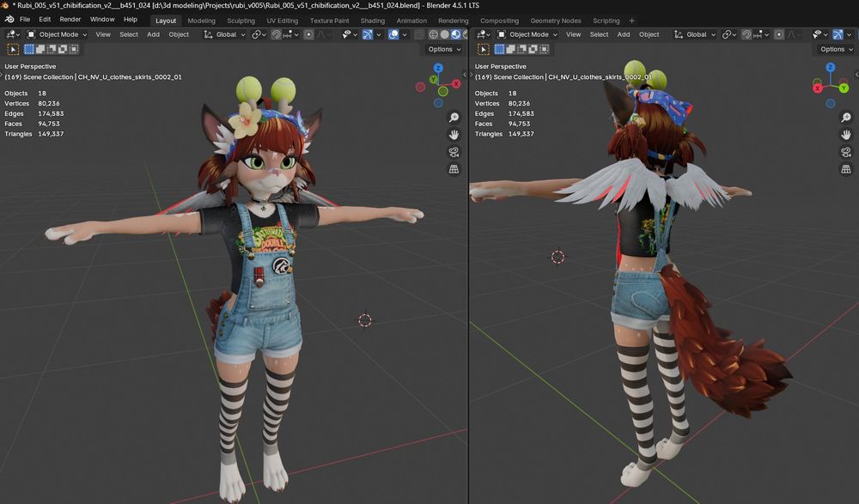Viewport: 859px width, 504px height.
Task: Toggle gizmo display in right viewport
Action: click(x=838, y=34)
